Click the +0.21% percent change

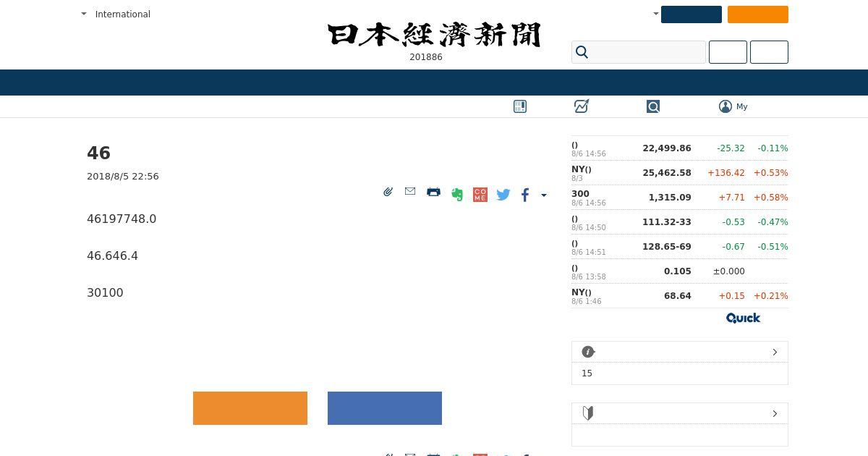click(x=771, y=296)
